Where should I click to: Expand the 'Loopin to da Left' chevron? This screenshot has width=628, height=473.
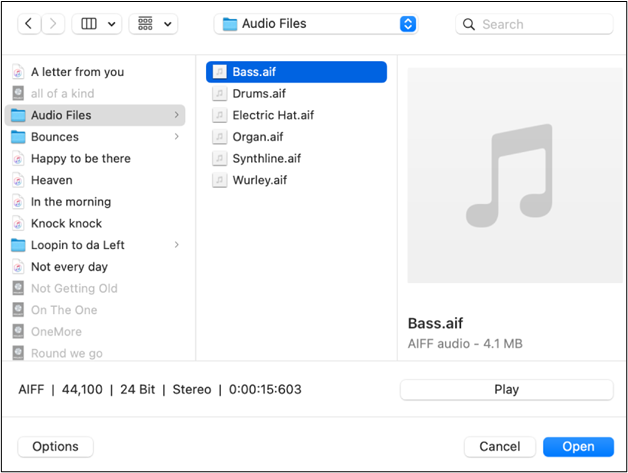pyautogui.click(x=177, y=245)
